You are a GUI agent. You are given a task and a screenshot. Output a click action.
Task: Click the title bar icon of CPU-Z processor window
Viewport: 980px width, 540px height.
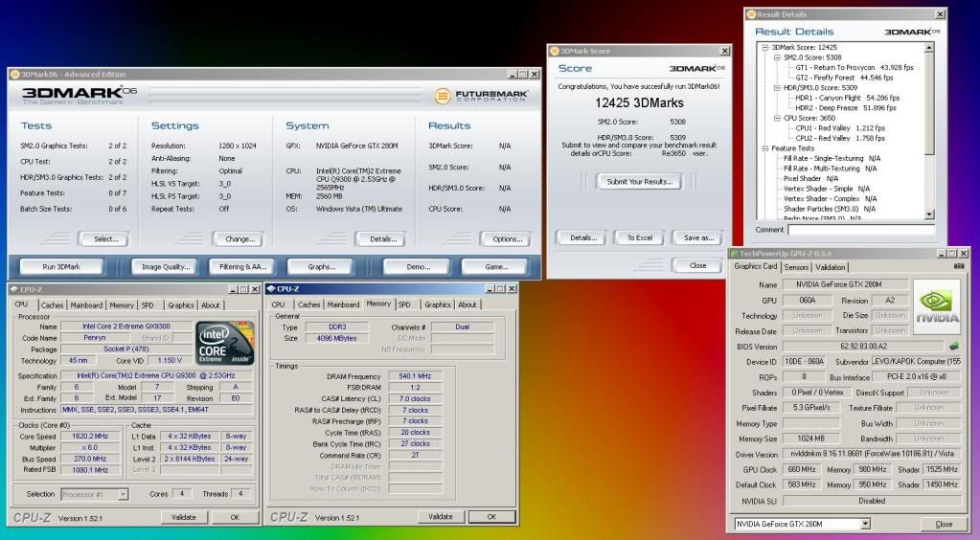click(x=14, y=289)
